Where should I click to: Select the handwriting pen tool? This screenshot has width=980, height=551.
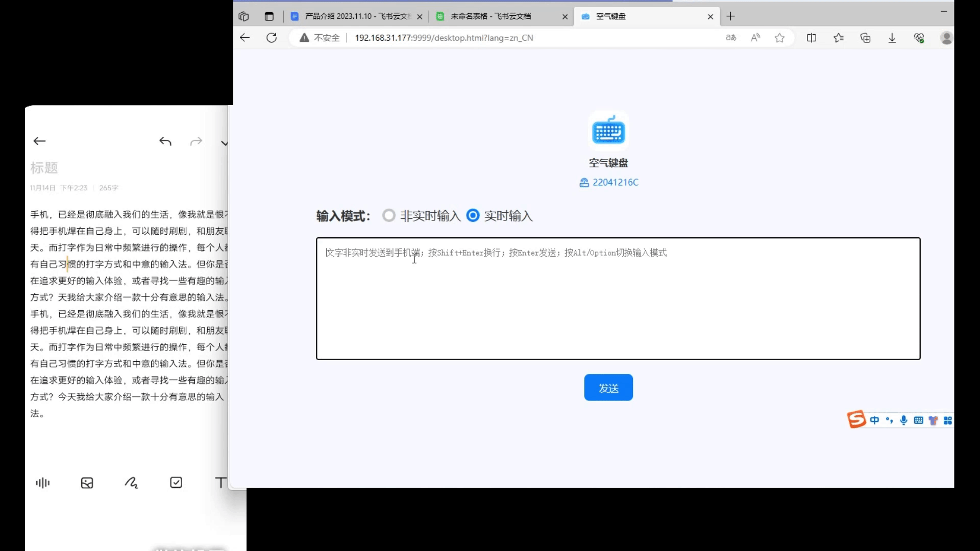click(x=131, y=483)
